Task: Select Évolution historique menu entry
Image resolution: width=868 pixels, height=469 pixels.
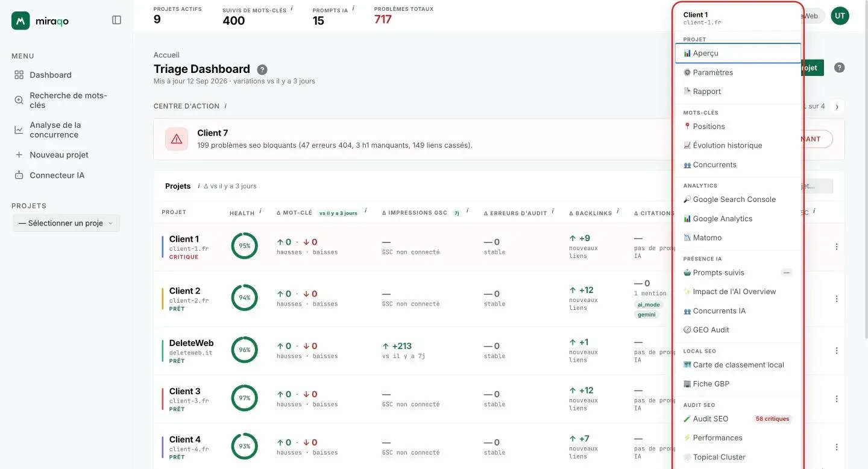Action: (738, 145)
